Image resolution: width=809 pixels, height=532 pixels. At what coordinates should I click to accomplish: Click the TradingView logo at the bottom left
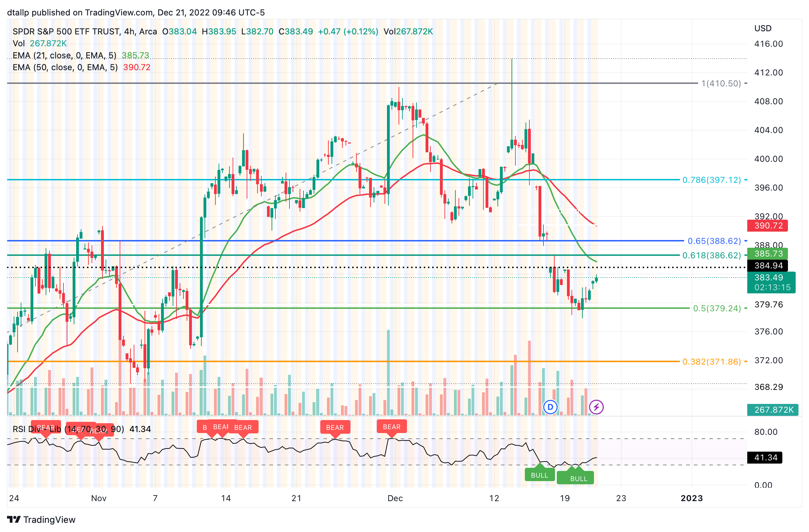tap(14, 519)
